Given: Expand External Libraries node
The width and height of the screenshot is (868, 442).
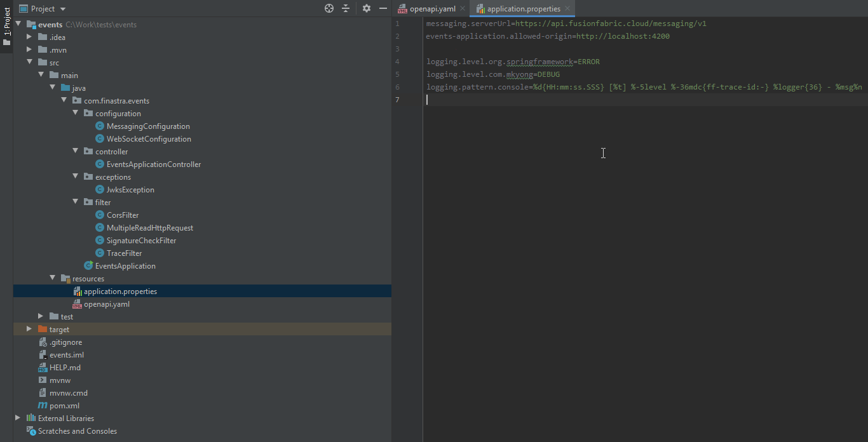Looking at the screenshot, I should [x=18, y=418].
